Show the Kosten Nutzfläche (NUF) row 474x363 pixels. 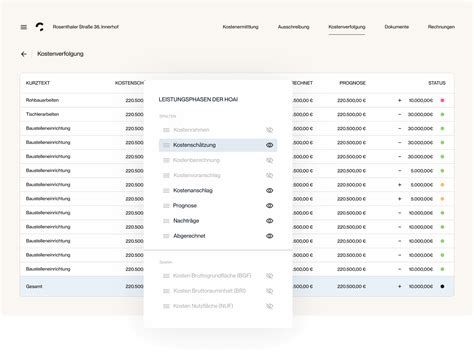pos(270,306)
